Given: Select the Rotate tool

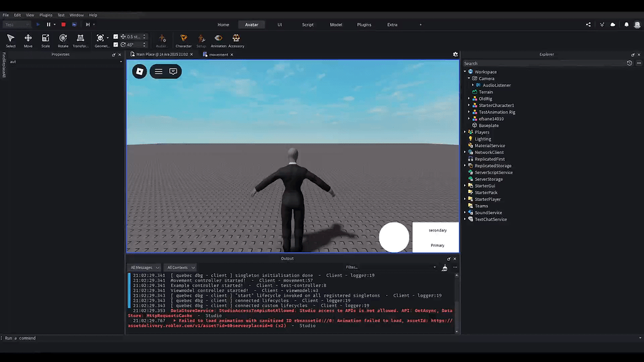Looking at the screenshot, I should tap(62, 39).
